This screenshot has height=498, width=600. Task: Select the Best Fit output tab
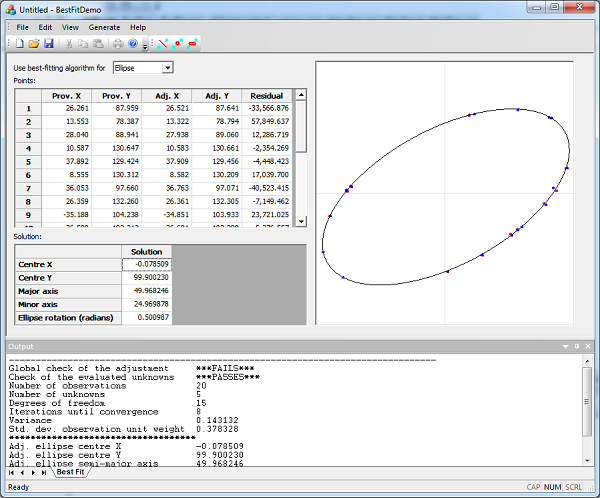click(x=70, y=472)
